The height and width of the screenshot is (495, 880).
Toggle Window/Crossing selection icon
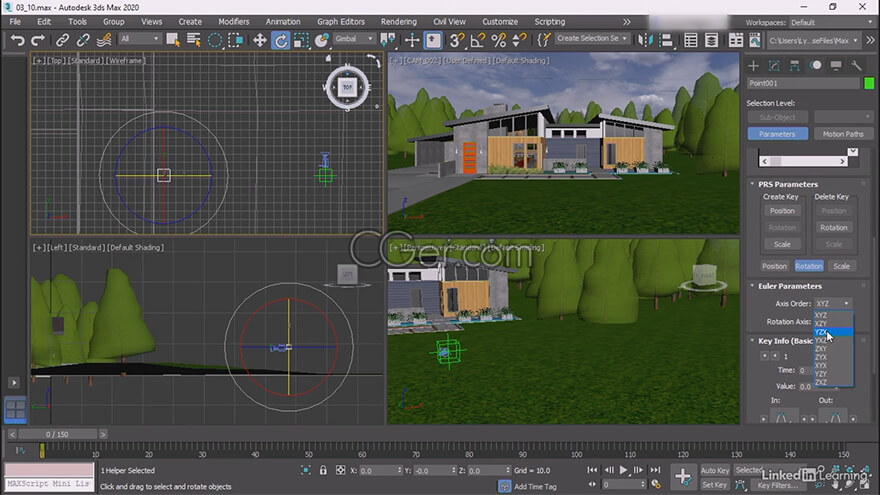235,40
